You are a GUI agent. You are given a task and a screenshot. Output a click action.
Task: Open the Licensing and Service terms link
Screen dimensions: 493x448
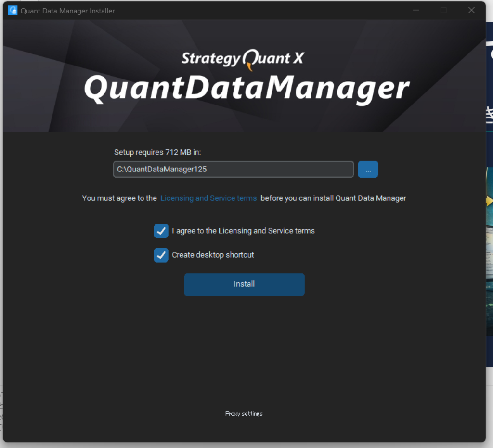208,198
